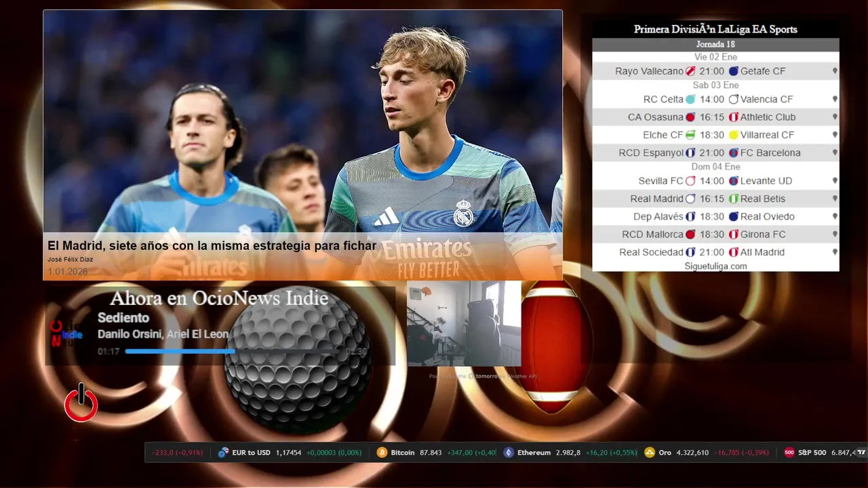Click the Athletic Club crest icon
The height and width of the screenshot is (488, 868).
[x=734, y=117]
